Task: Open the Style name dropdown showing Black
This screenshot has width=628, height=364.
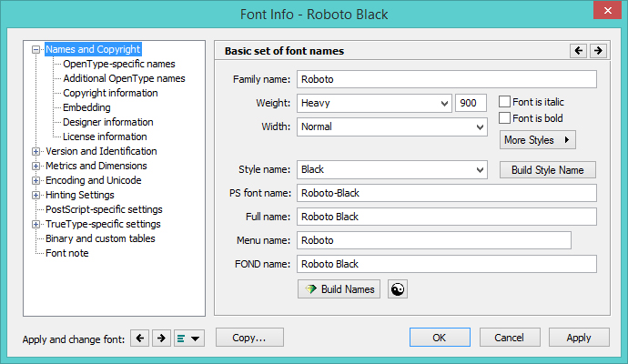Action: tap(392, 170)
